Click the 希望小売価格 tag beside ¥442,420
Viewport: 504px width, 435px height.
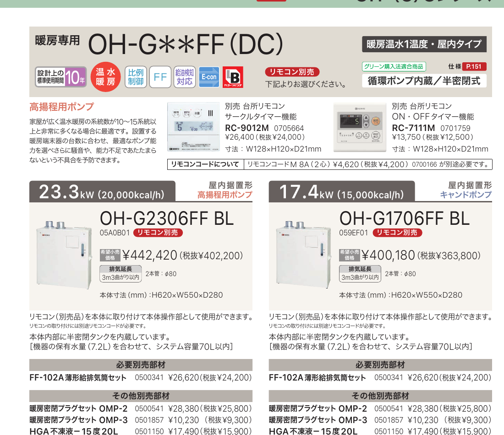110,255
